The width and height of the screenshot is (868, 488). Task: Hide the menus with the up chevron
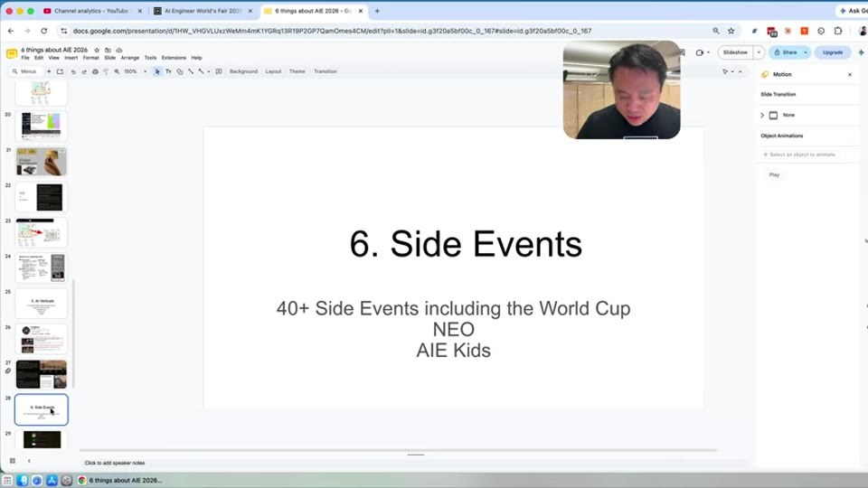(741, 71)
